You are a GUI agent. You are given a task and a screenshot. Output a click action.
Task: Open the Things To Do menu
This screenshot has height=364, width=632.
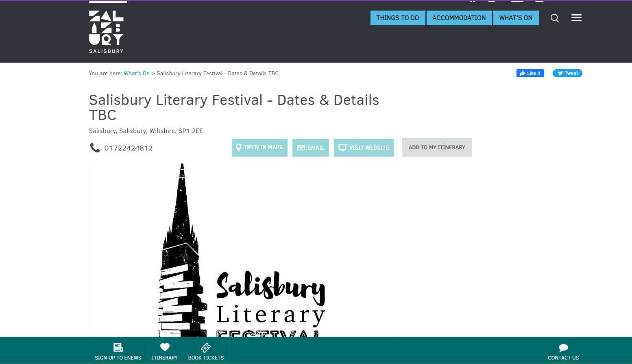(x=398, y=18)
